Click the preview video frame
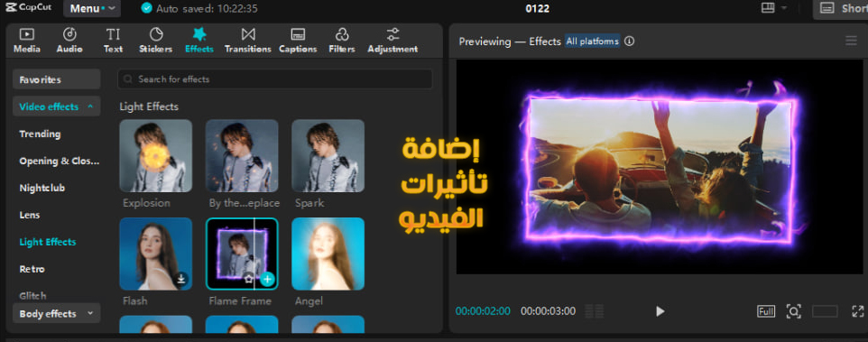Image resolution: width=868 pixels, height=342 pixels. 660,167
